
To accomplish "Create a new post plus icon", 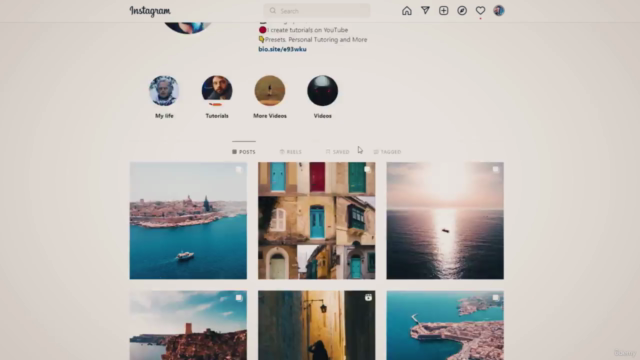I will (443, 11).
